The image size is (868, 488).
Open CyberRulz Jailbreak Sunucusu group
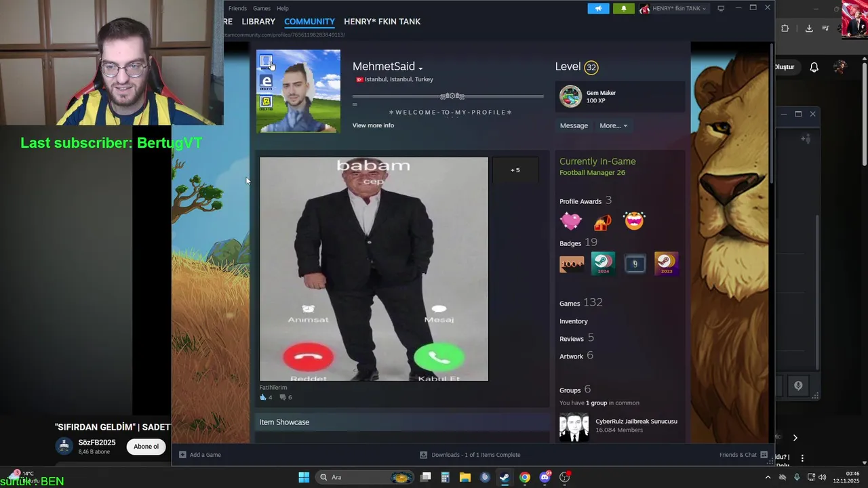pyautogui.click(x=636, y=422)
